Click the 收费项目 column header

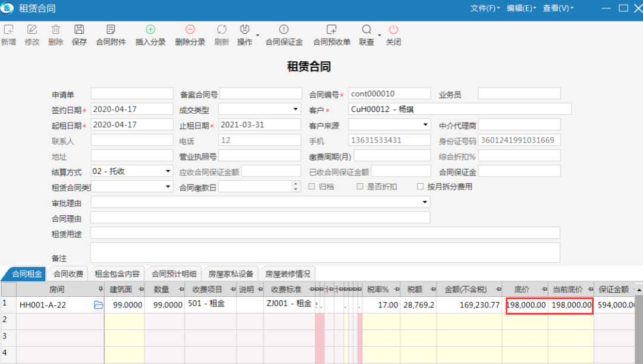click(211, 290)
